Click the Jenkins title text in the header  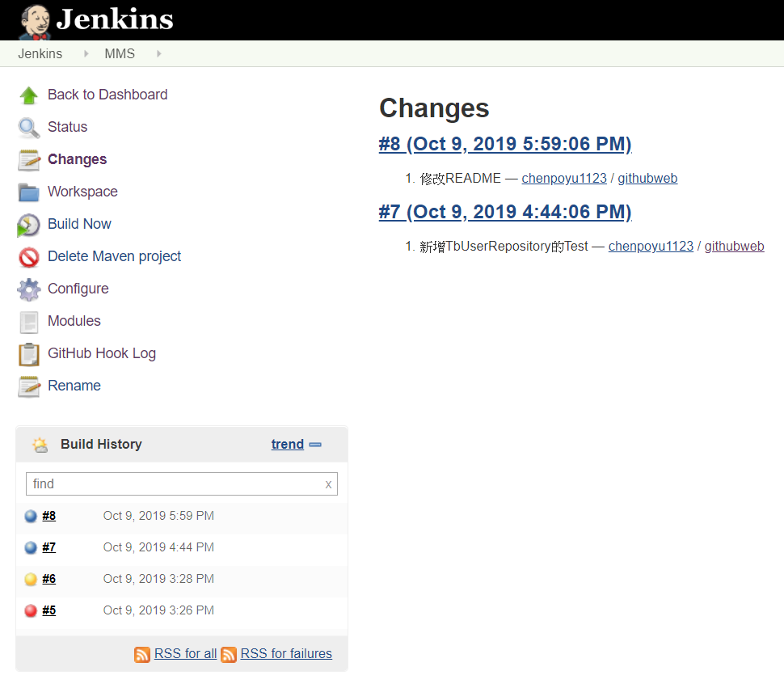point(115,19)
